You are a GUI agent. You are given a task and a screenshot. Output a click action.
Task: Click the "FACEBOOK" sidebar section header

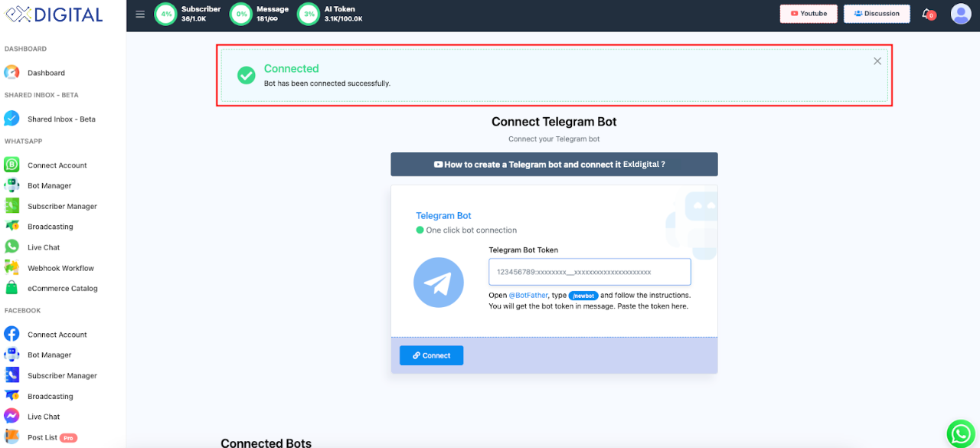(23, 311)
